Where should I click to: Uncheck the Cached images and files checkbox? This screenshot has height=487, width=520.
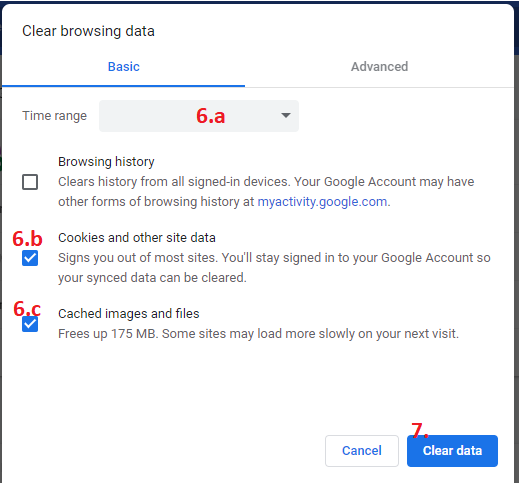click(30, 324)
